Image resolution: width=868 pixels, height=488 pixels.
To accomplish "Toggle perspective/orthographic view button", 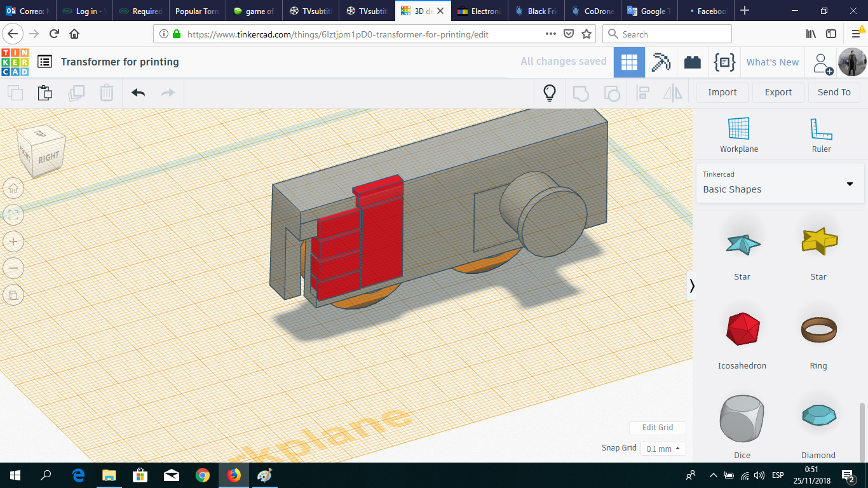I will pos(13,295).
